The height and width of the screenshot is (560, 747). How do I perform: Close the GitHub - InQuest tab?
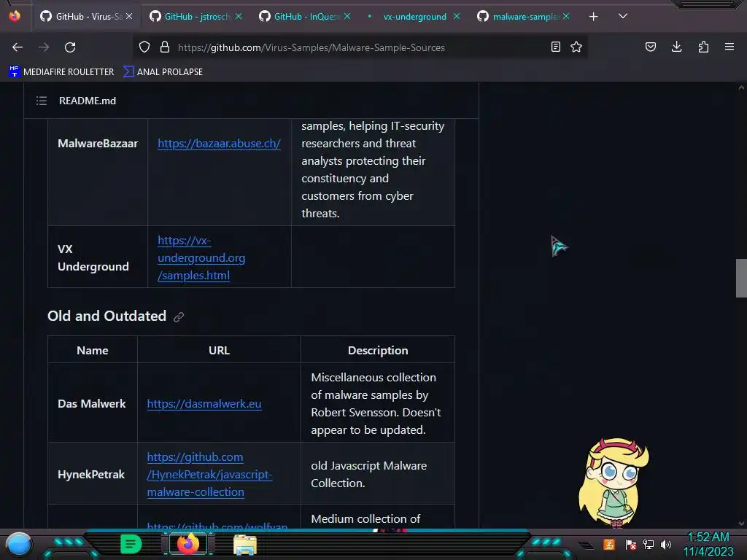[x=347, y=16]
